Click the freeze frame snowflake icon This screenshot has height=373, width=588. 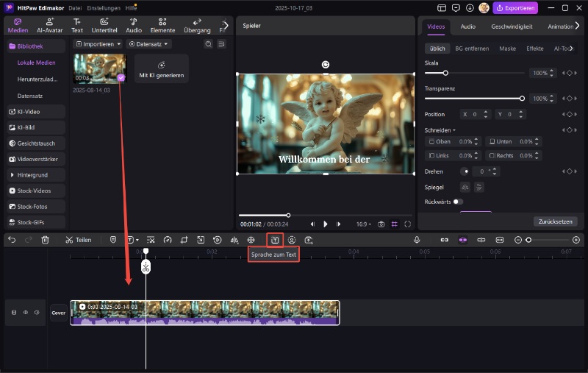pyautogui.click(x=251, y=240)
